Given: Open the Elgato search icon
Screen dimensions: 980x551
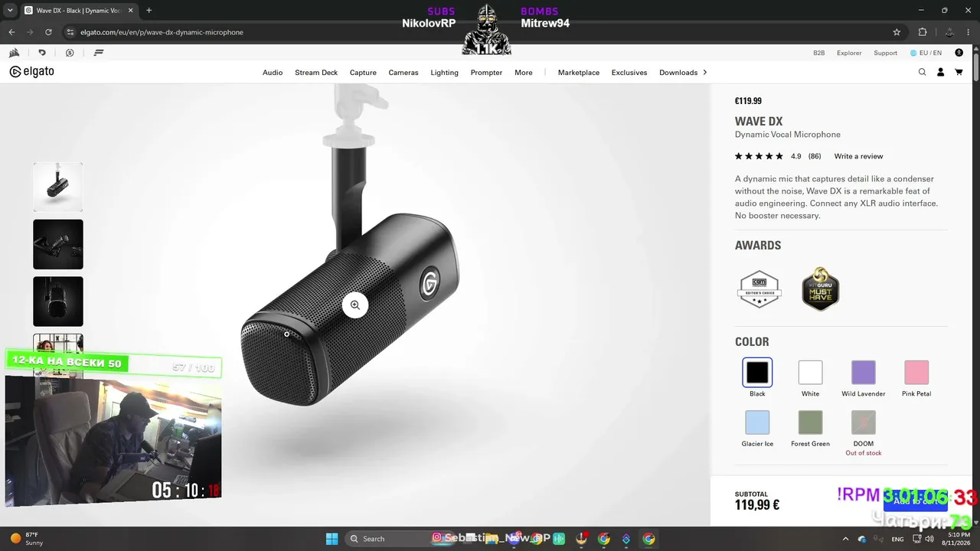Looking at the screenshot, I should pyautogui.click(x=922, y=72).
